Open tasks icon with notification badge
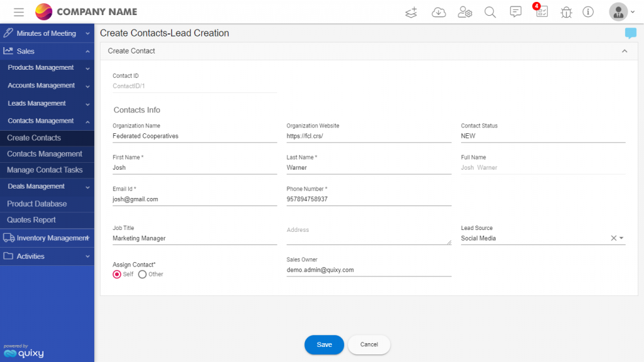 point(541,11)
